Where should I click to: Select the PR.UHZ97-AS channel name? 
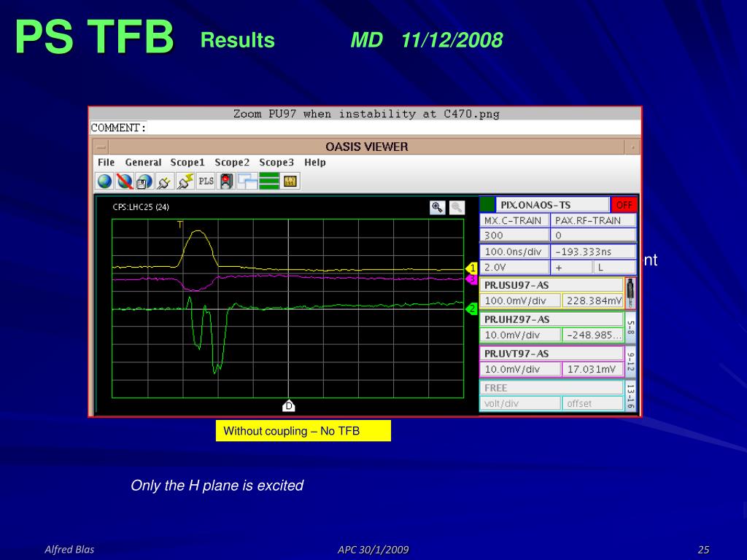(x=551, y=319)
